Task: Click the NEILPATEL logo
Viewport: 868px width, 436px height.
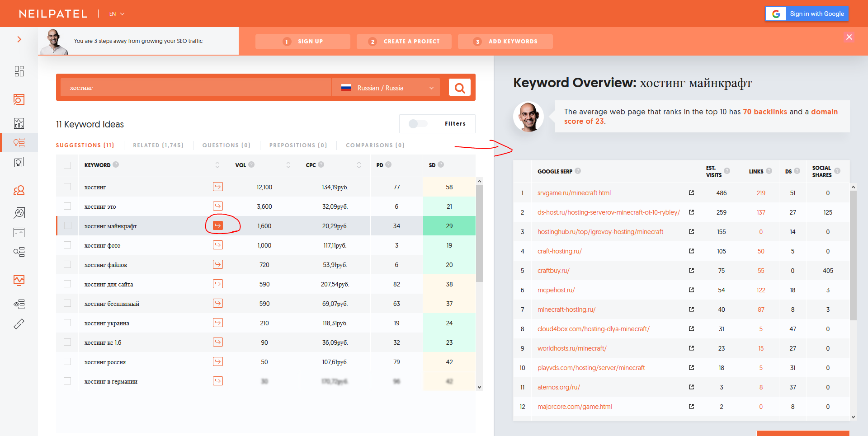Action: coord(53,14)
